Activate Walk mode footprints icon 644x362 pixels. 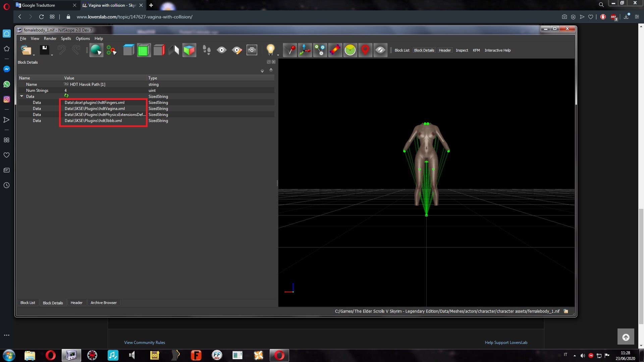click(207, 50)
